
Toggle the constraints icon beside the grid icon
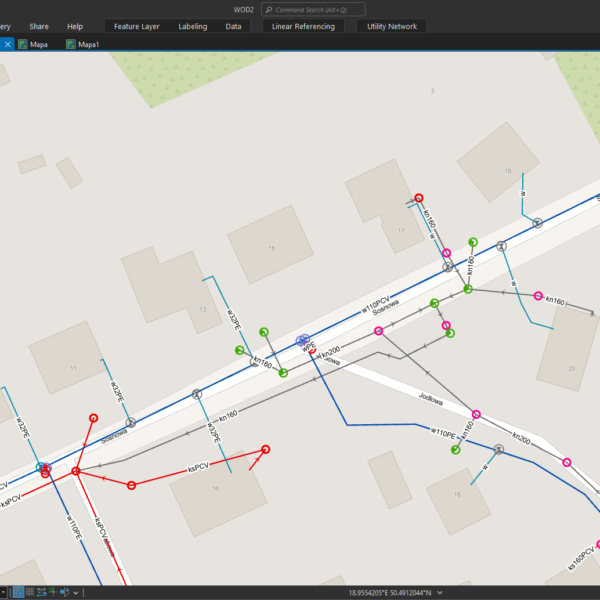click(41, 592)
